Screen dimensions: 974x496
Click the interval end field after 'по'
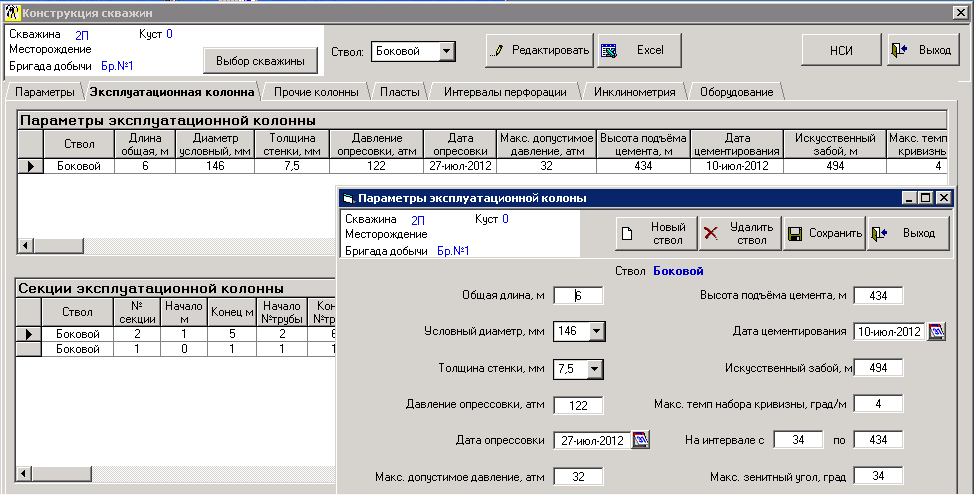(x=878, y=440)
